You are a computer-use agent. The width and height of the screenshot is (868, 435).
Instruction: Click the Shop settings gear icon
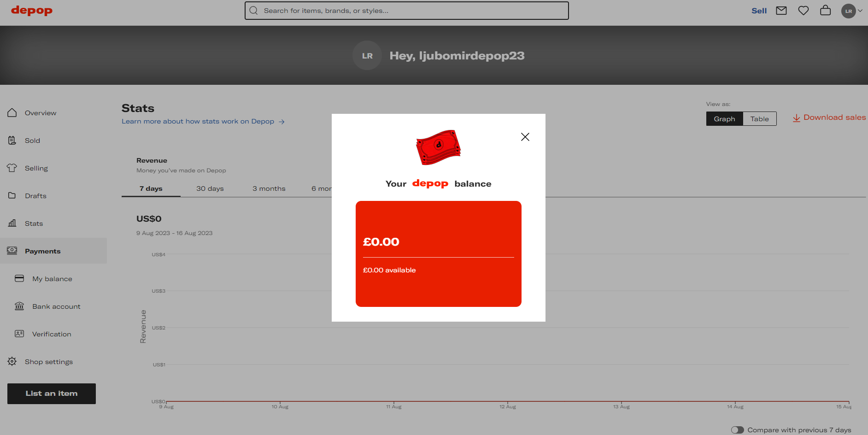click(12, 361)
